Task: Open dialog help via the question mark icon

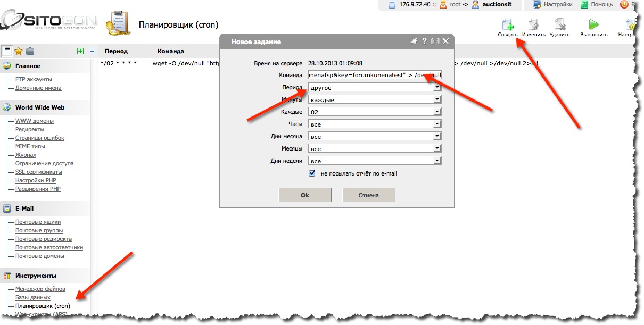Action: point(424,41)
